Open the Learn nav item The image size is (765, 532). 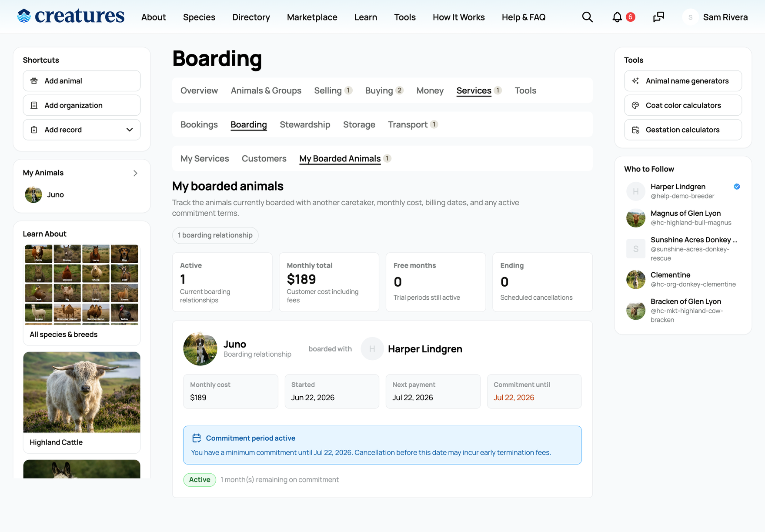click(366, 17)
